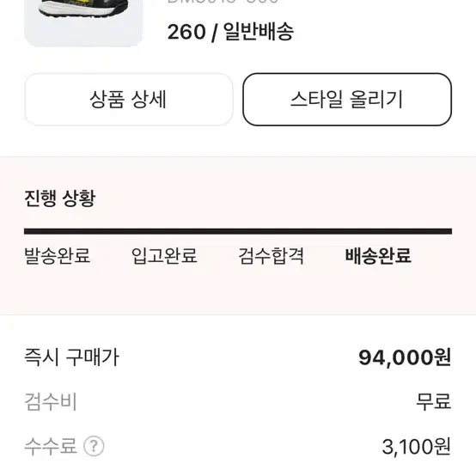Tap the 수수료 fee label

tap(51, 446)
